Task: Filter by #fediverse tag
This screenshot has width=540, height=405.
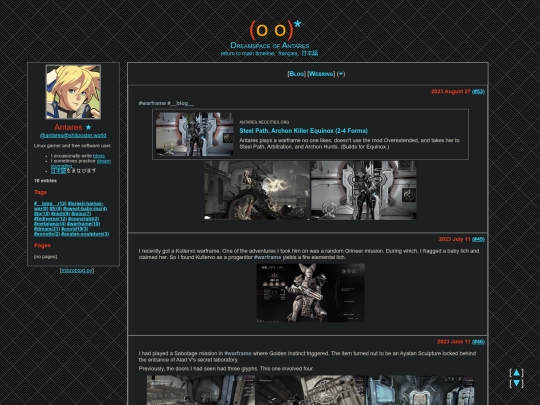Action: tap(50, 219)
